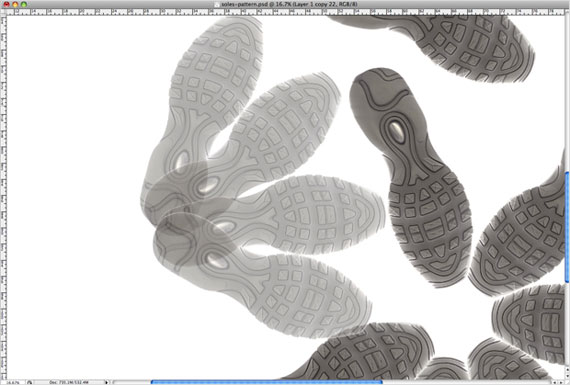Click the soles-pattern.psd title bar text

point(289,4)
